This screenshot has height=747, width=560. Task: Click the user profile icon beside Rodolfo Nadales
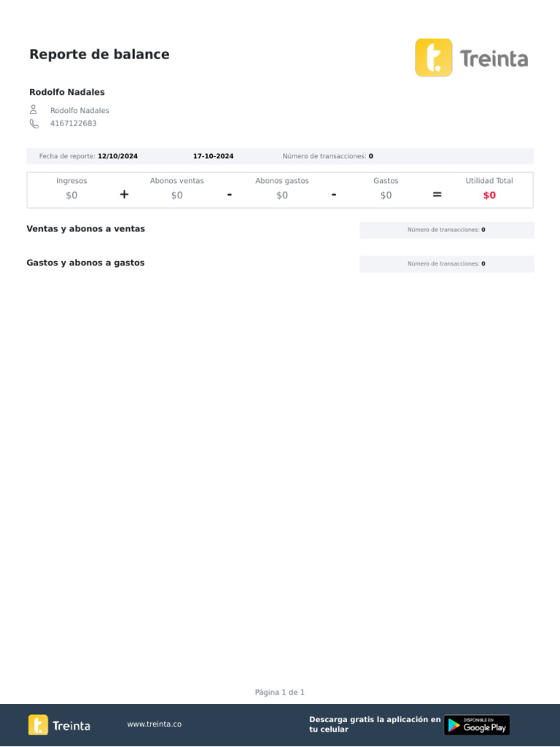(34, 109)
